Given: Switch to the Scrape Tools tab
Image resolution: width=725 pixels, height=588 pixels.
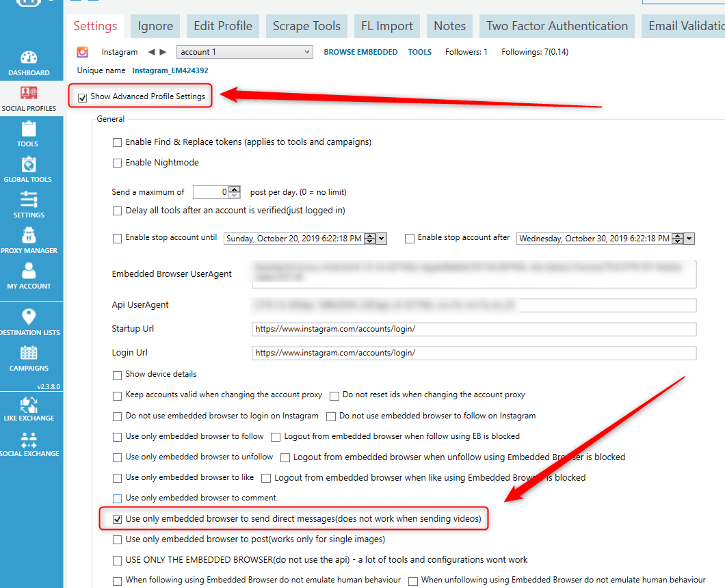Looking at the screenshot, I should (306, 26).
